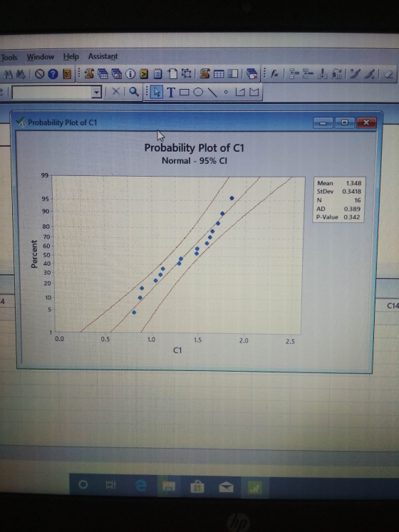Click the fx Assign Formula icon
Screen dimensions: 399x532
click(x=274, y=73)
